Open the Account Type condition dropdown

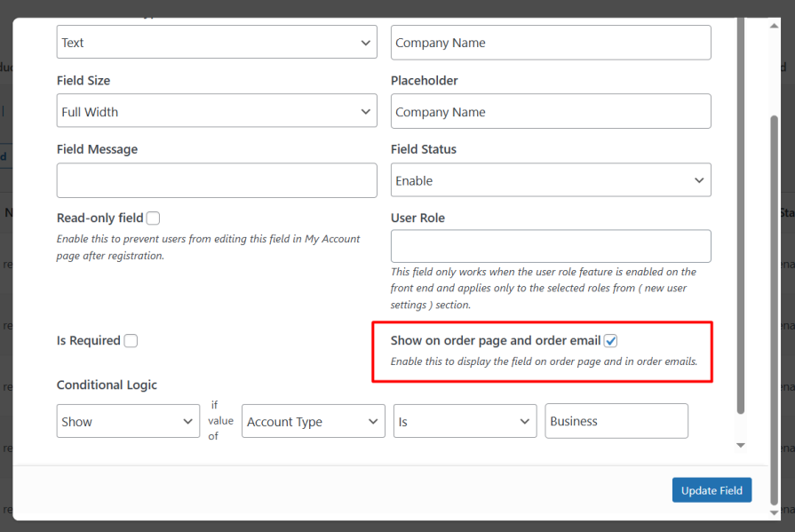[313, 421]
